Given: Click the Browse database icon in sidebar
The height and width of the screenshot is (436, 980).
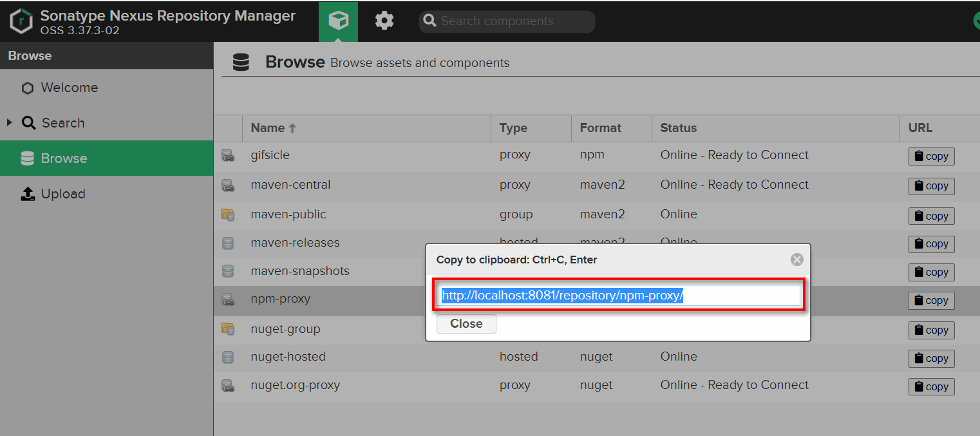Looking at the screenshot, I should [x=28, y=158].
